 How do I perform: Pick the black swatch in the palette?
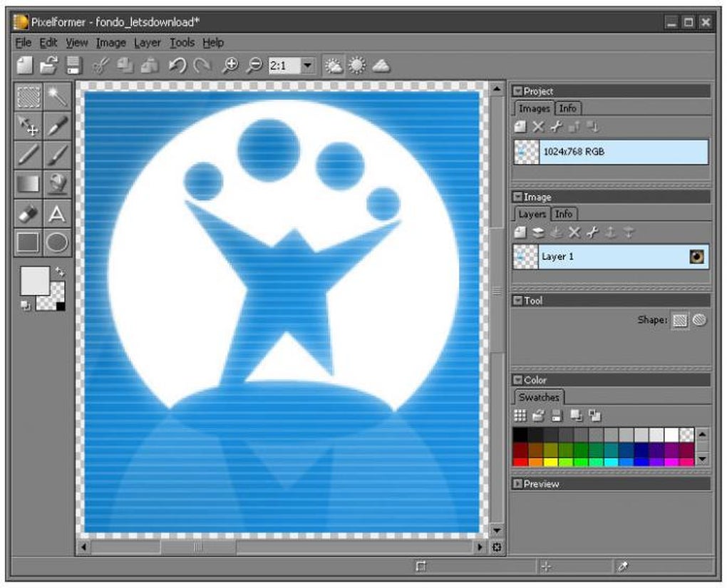click(520, 435)
